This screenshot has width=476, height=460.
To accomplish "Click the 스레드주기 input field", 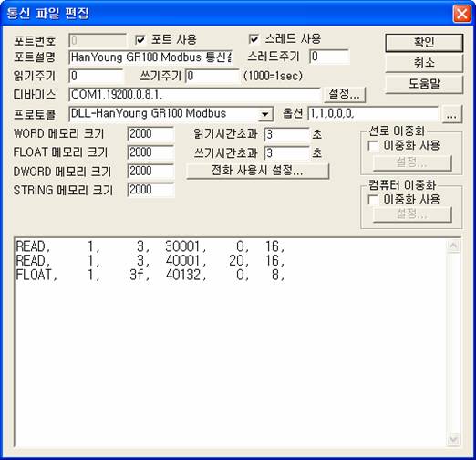I will coord(329,57).
